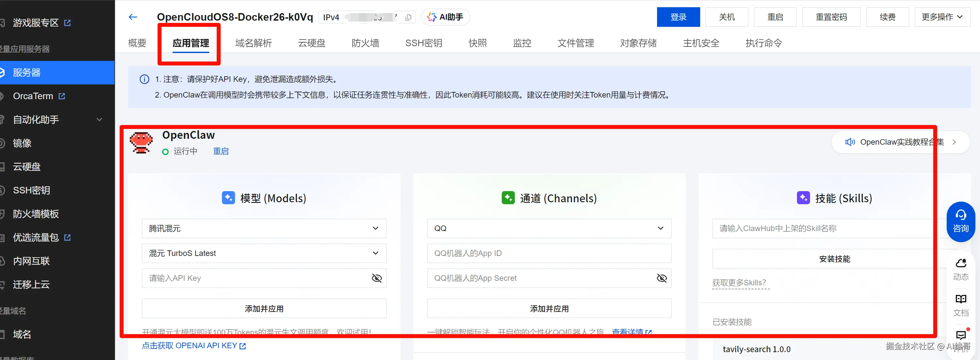Open the 混元 TurboS Latest dropdown

point(264,253)
